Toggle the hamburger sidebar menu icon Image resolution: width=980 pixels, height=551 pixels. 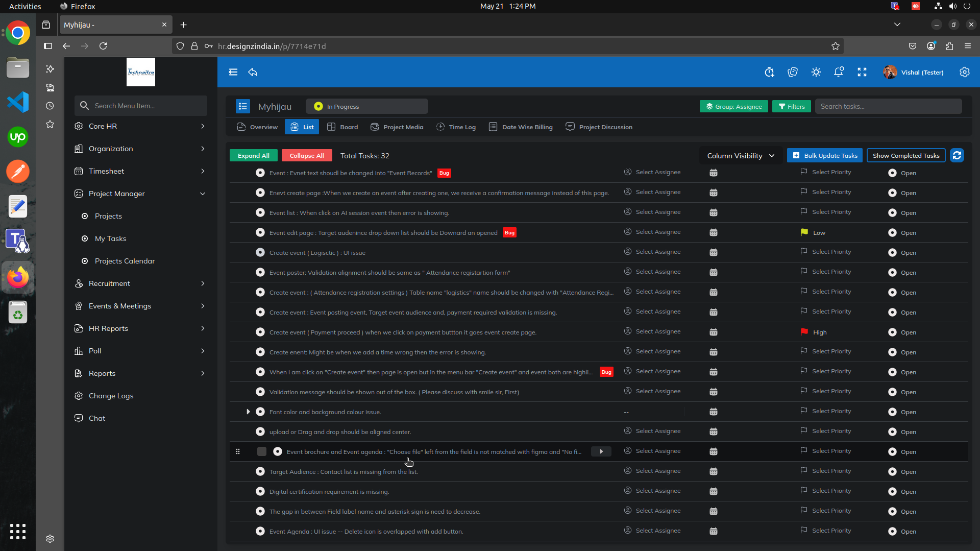[233, 72]
